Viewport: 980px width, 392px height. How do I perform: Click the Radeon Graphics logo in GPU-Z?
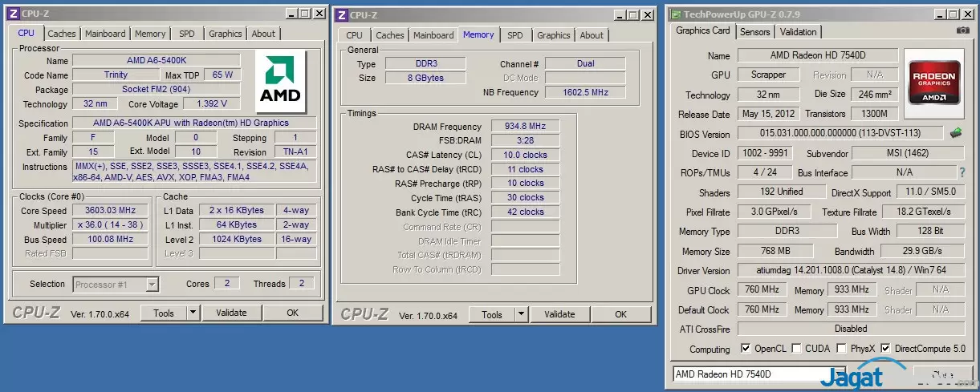(x=933, y=80)
